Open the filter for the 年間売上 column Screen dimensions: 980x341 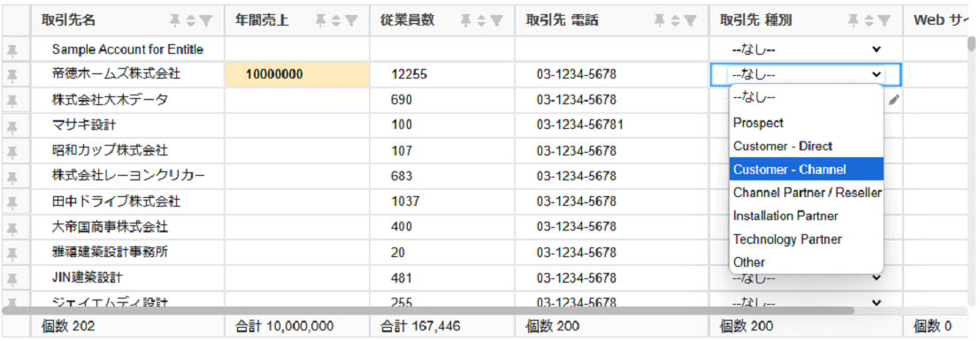(351, 20)
